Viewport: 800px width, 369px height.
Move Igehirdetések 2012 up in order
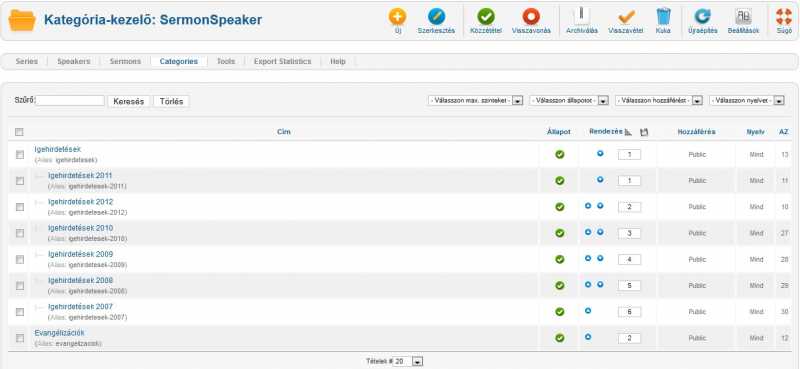click(x=588, y=206)
